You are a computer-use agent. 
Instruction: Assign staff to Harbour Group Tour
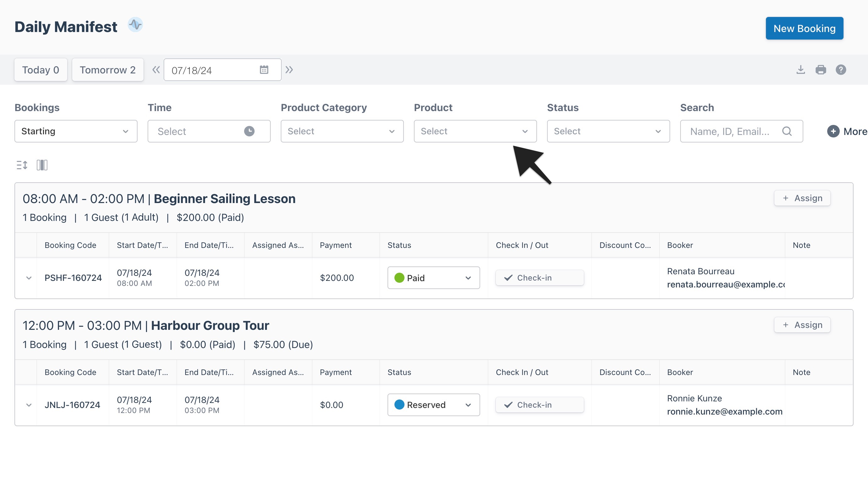click(802, 325)
